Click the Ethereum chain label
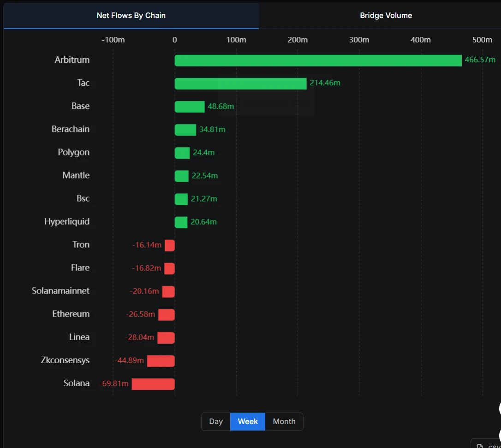 click(71, 314)
